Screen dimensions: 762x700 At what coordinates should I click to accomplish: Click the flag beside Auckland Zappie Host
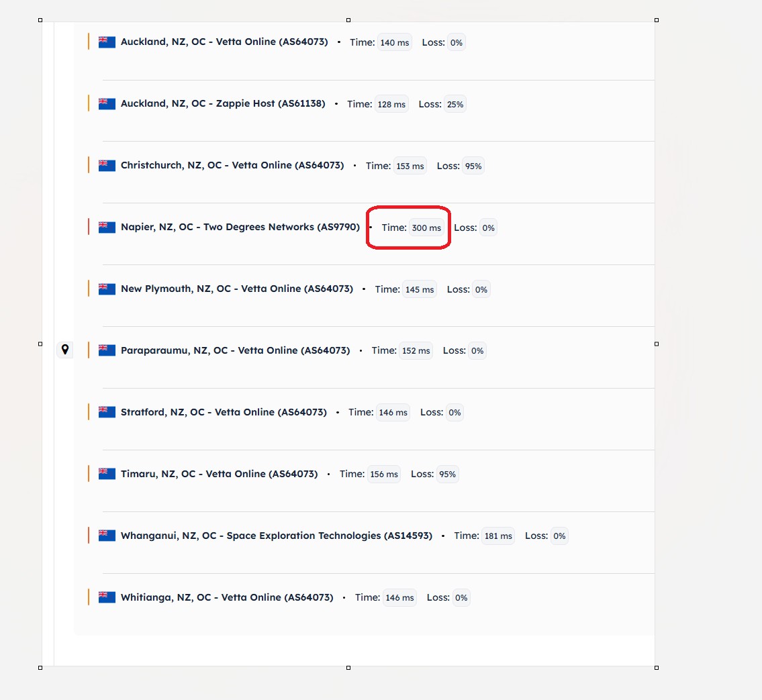point(107,103)
